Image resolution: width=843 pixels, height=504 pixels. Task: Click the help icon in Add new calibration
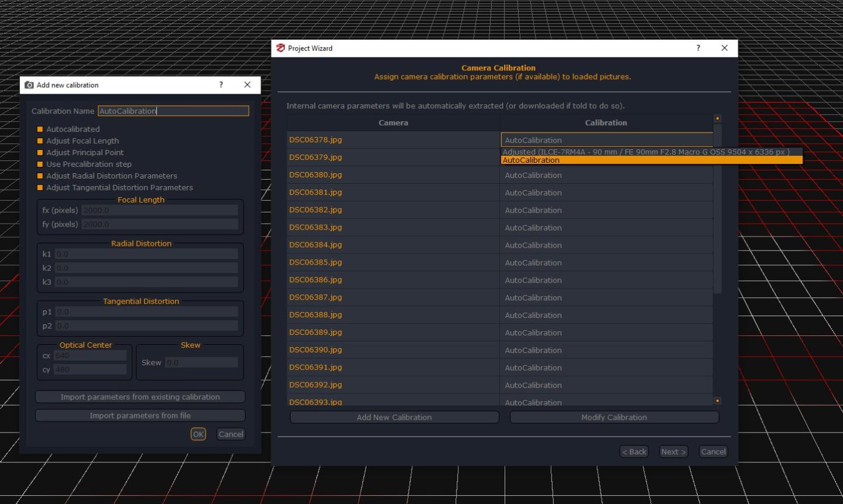(221, 85)
